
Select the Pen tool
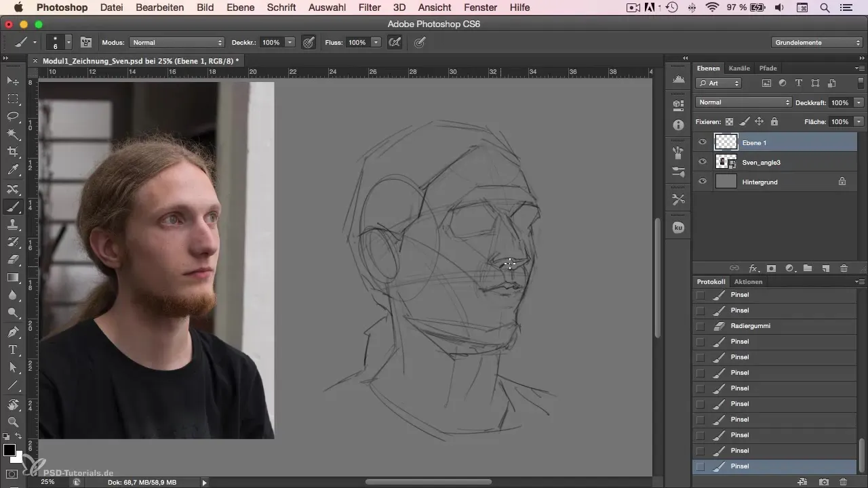click(12, 332)
